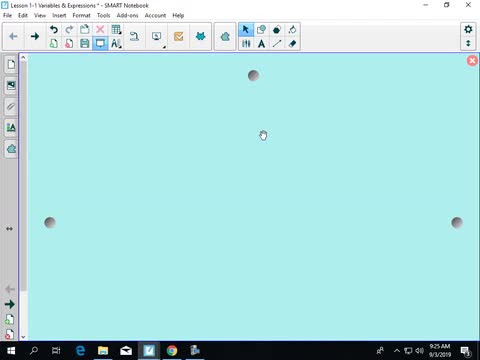Image resolution: width=480 pixels, height=360 pixels.
Task: Choose the Text tool
Action: [x=262, y=43]
